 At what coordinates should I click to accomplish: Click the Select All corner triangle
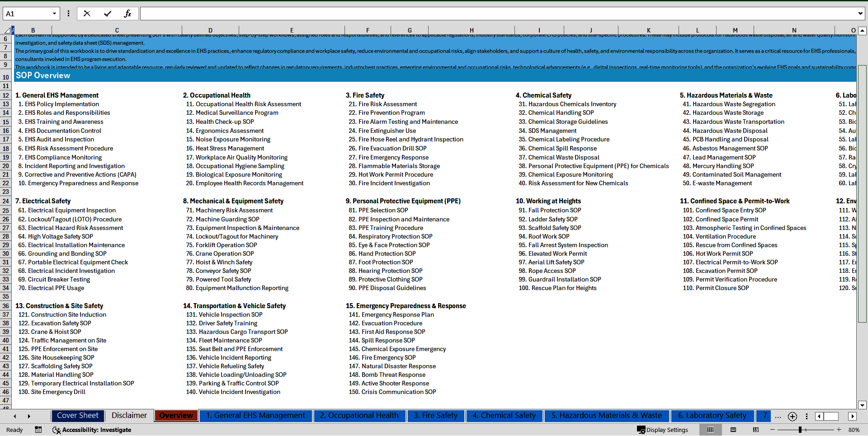(x=7, y=30)
